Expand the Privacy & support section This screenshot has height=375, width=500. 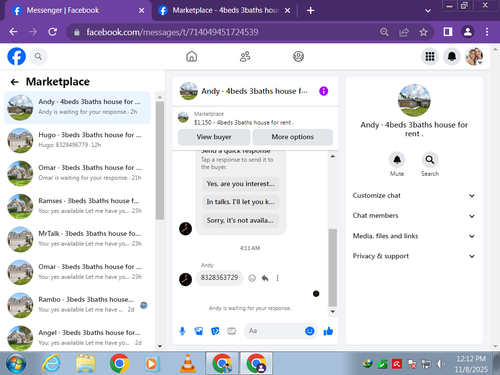pos(413,256)
